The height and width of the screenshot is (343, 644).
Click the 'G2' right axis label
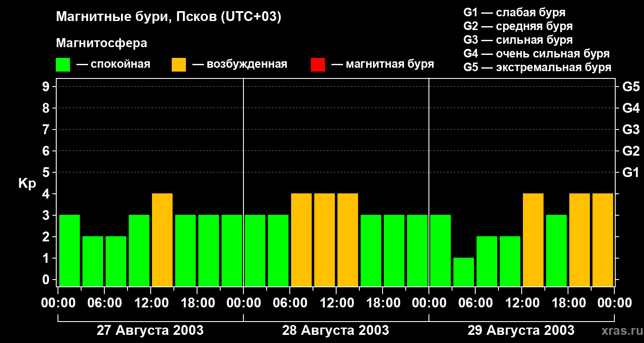[631, 151]
